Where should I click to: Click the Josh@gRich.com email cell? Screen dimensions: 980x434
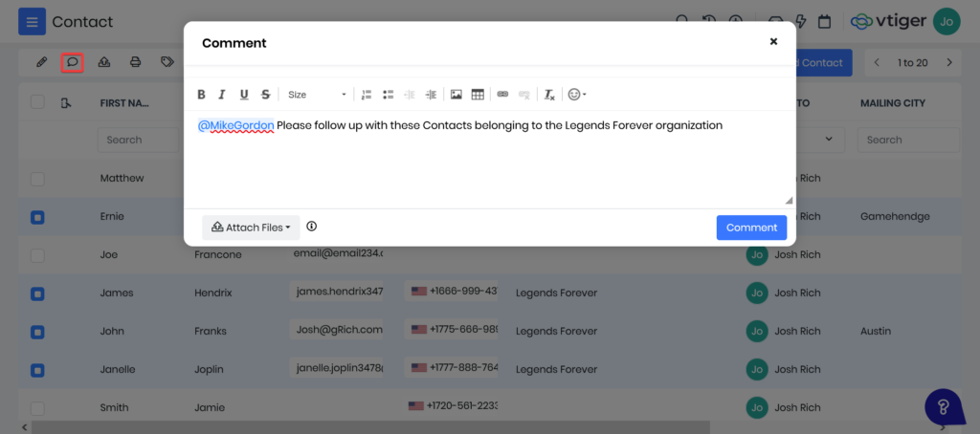tap(336, 329)
